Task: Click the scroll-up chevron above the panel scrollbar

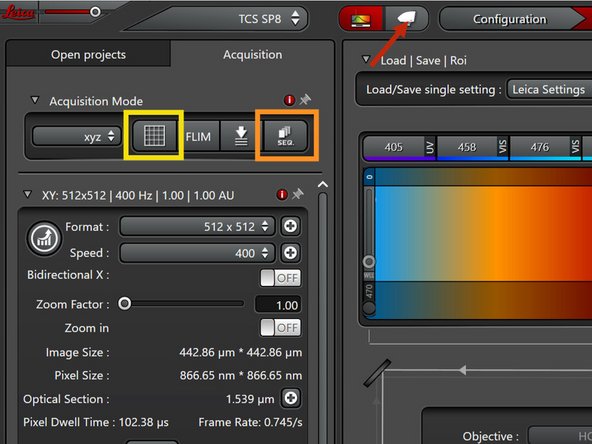Action: (x=323, y=185)
